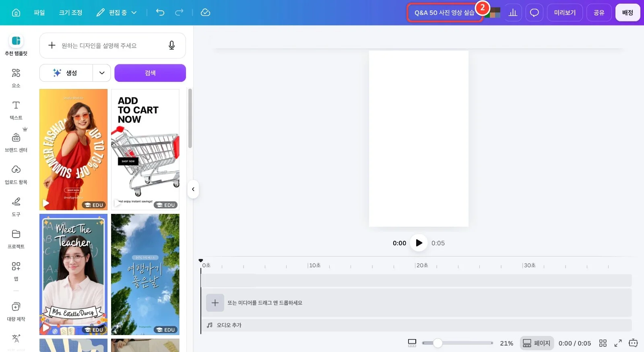Open the 크기 조정 resize menu
Image resolution: width=644 pixels, height=352 pixels.
[70, 12]
